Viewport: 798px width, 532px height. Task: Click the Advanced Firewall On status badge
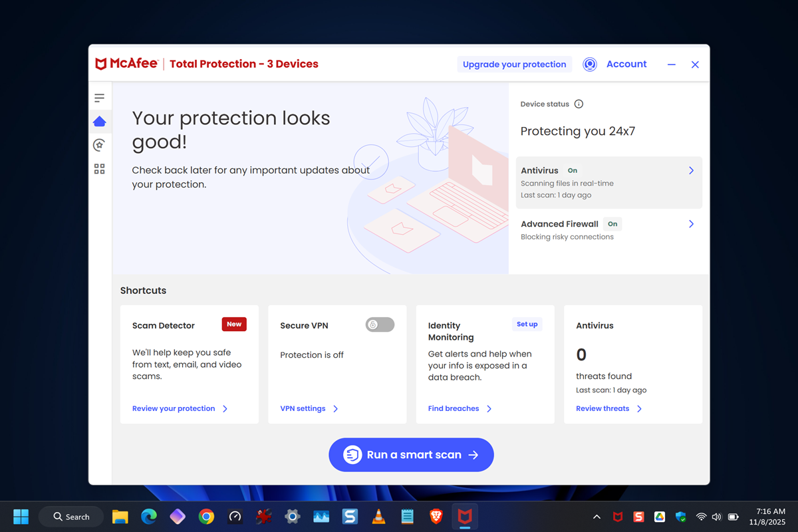(612, 224)
